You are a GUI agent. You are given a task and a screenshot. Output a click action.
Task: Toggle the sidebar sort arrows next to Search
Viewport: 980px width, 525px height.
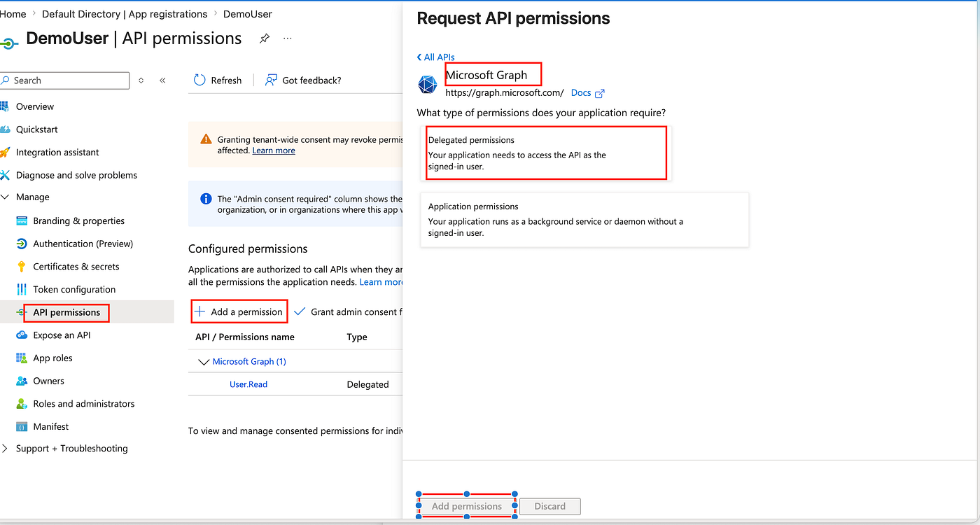[x=141, y=80]
